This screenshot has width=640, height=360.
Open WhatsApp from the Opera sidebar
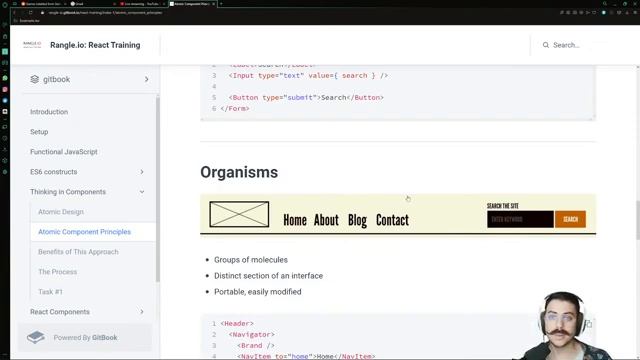click(x=5, y=78)
